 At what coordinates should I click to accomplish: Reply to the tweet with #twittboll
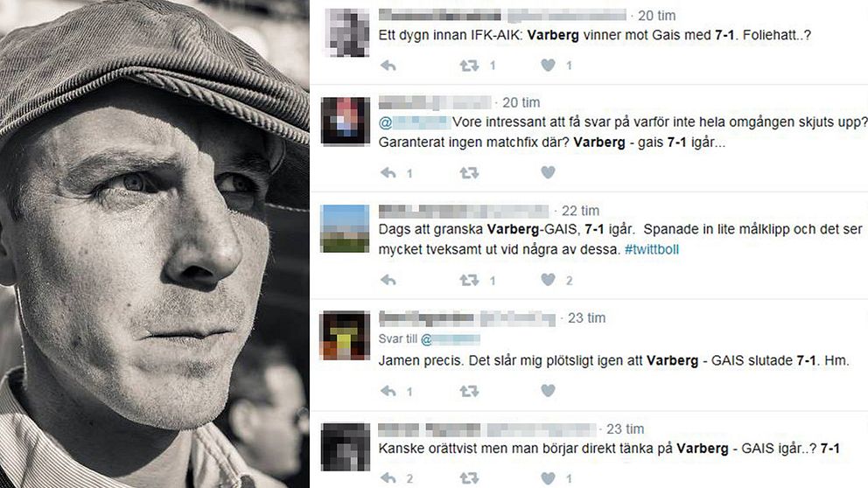388,281
